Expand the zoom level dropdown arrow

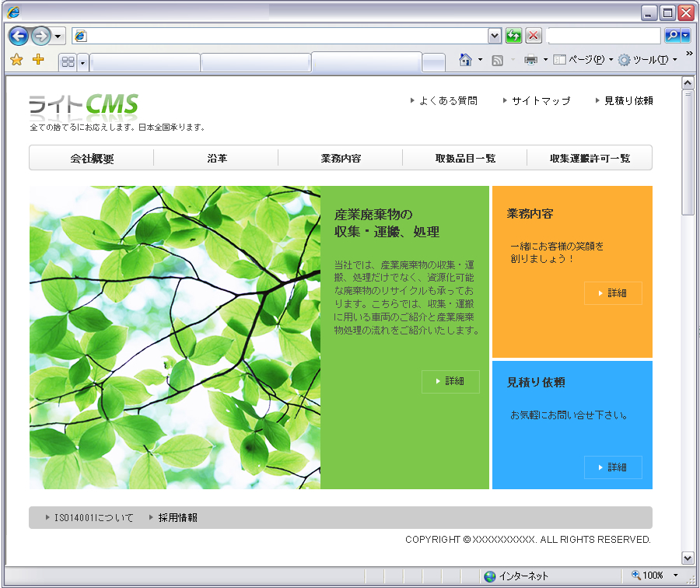tap(675, 576)
